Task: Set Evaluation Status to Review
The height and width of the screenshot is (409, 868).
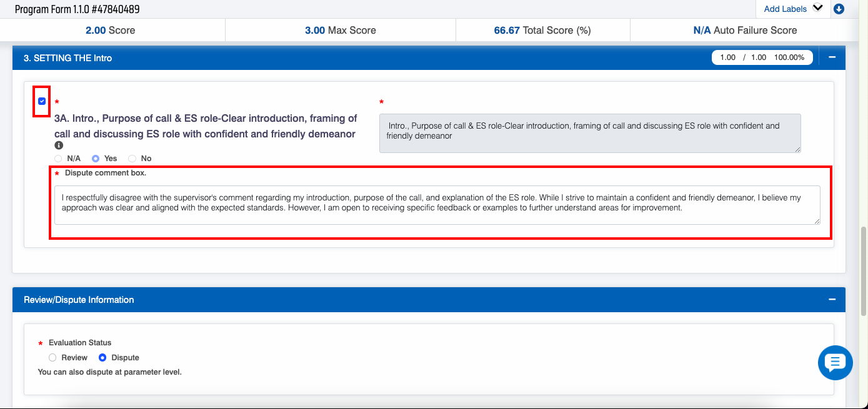Action: (x=53, y=358)
